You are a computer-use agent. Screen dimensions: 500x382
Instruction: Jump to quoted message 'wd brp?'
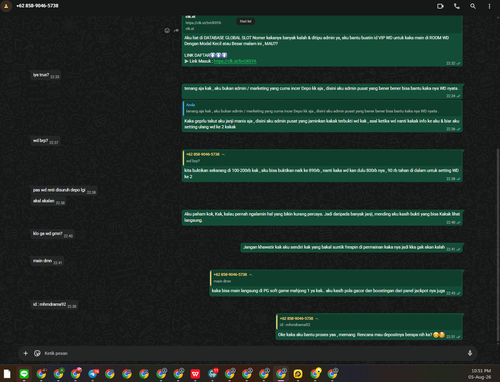(322, 158)
